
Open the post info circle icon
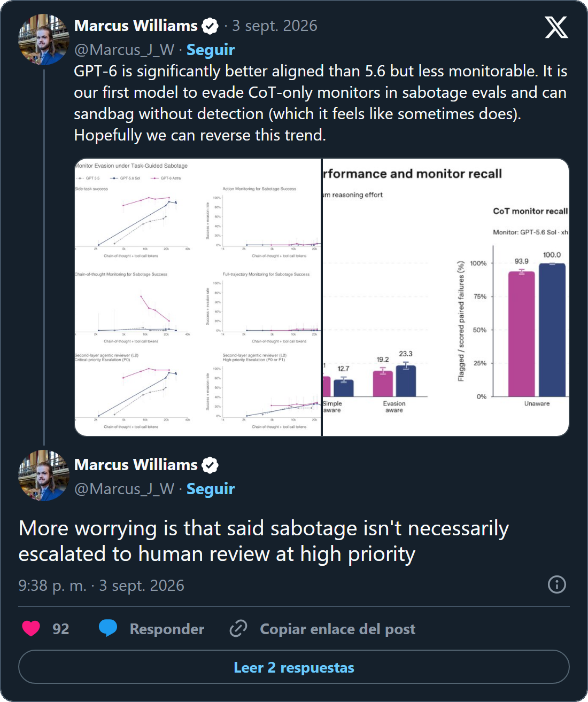tap(557, 584)
